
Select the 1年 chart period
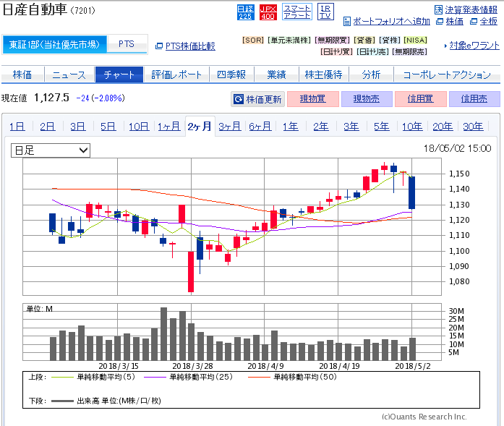tap(290, 127)
